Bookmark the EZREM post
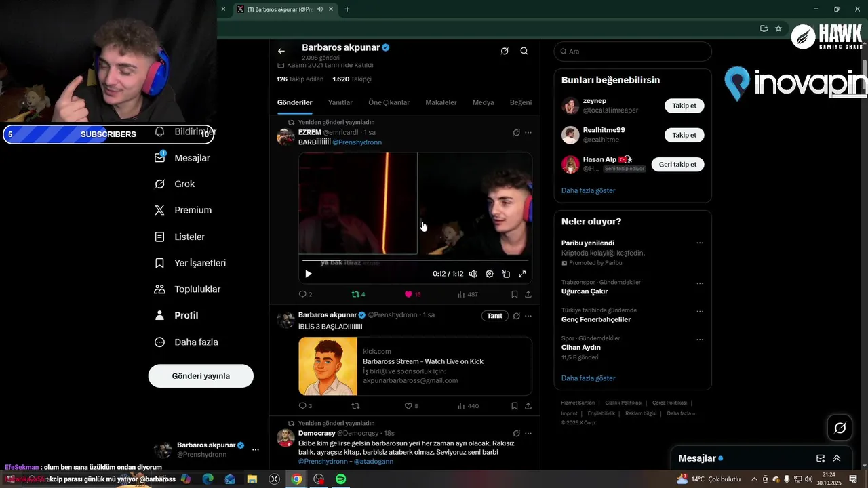Viewport: 868px width, 488px height. (515, 294)
